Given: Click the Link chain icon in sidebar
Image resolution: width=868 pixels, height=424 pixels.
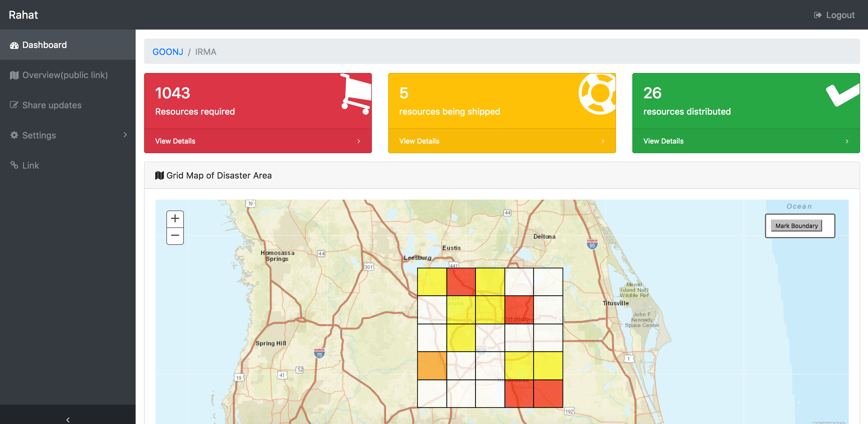Looking at the screenshot, I should (14, 165).
